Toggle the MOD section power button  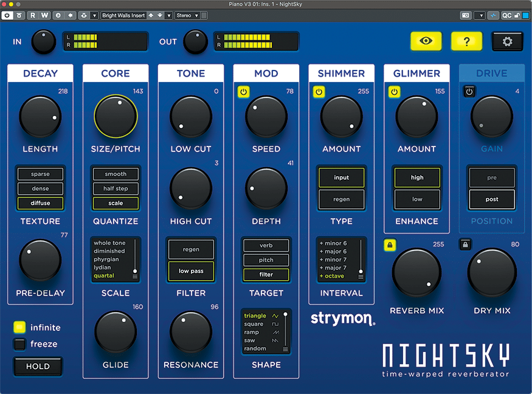click(x=243, y=92)
